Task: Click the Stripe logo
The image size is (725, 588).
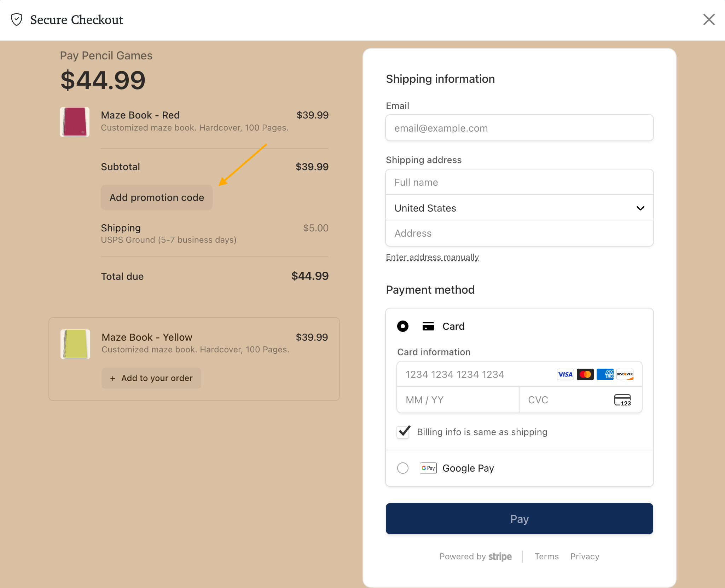Action: [499, 557]
